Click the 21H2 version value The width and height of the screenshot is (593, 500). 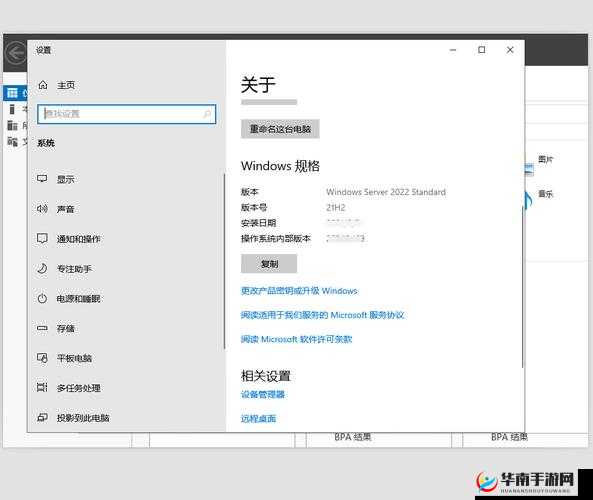coord(336,207)
